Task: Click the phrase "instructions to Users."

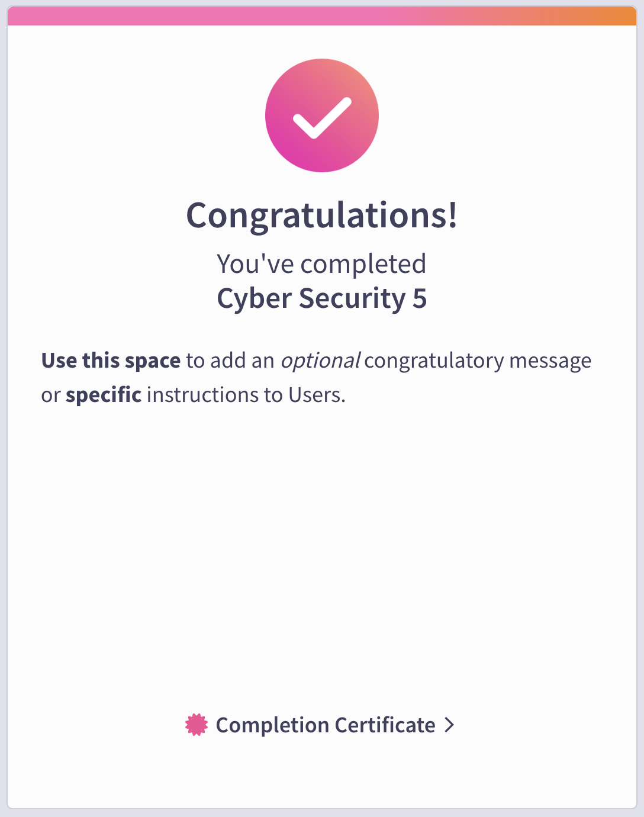Action: tap(246, 395)
